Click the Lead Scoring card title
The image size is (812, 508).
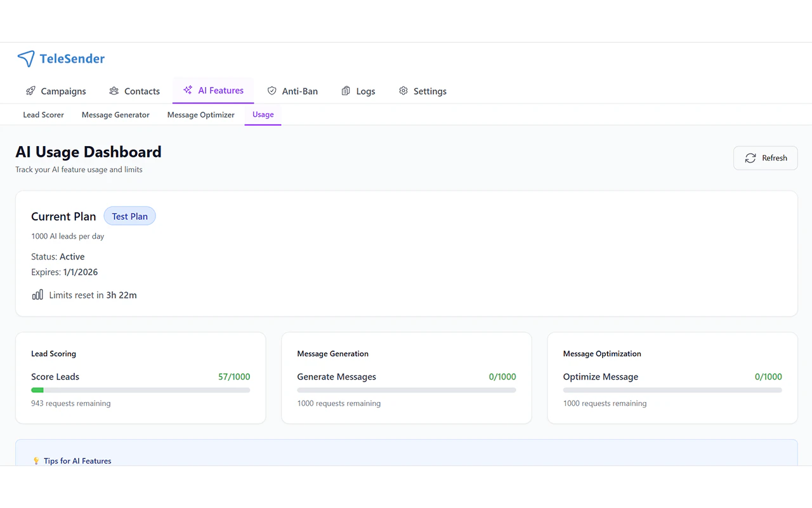(53, 354)
